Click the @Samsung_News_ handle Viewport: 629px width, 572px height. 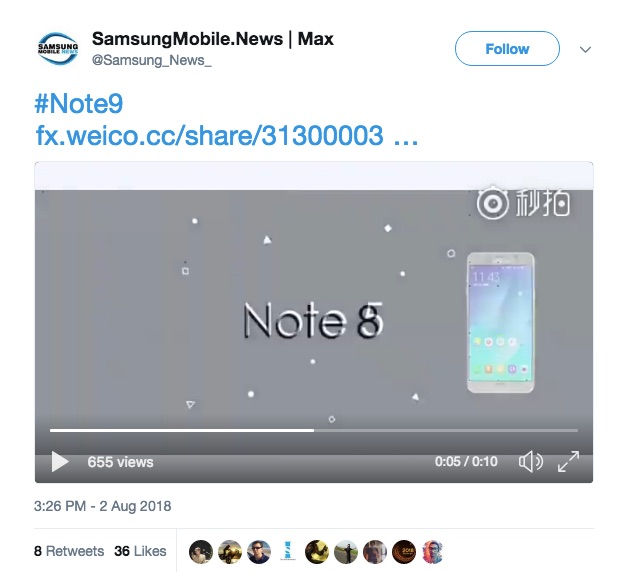click(x=151, y=60)
